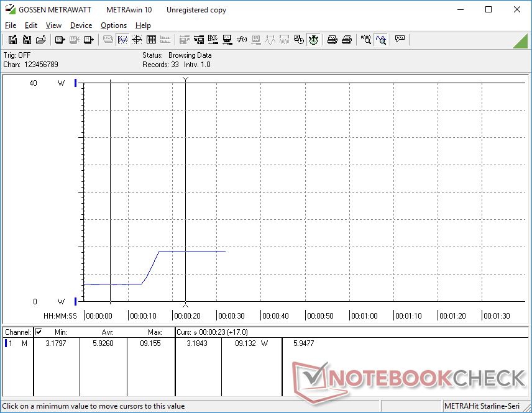Open the File menu
This screenshot has width=532, height=413.
(x=11, y=25)
